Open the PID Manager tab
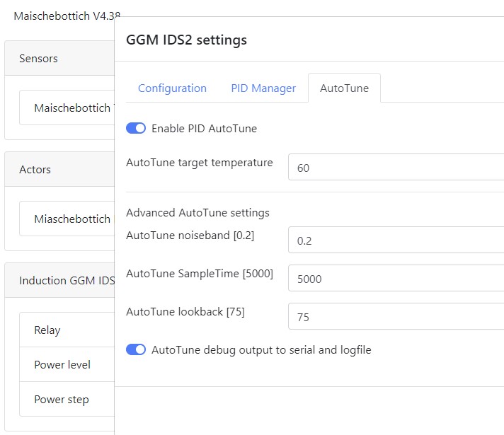The image size is (504, 435). (263, 88)
